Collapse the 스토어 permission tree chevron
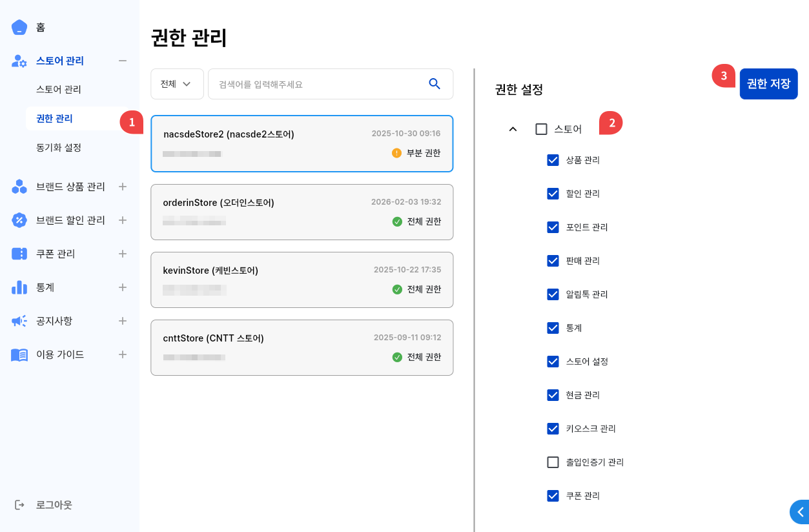The height and width of the screenshot is (532, 809). (513, 129)
